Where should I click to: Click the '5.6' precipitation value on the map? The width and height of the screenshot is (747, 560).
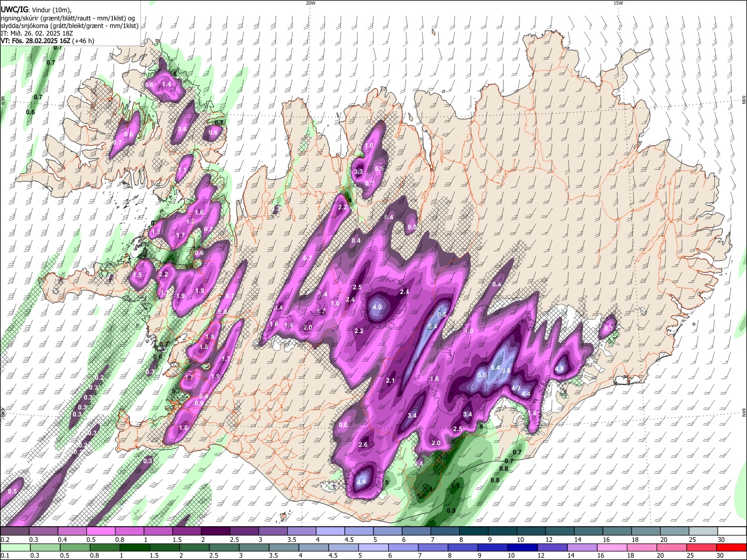click(506, 370)
